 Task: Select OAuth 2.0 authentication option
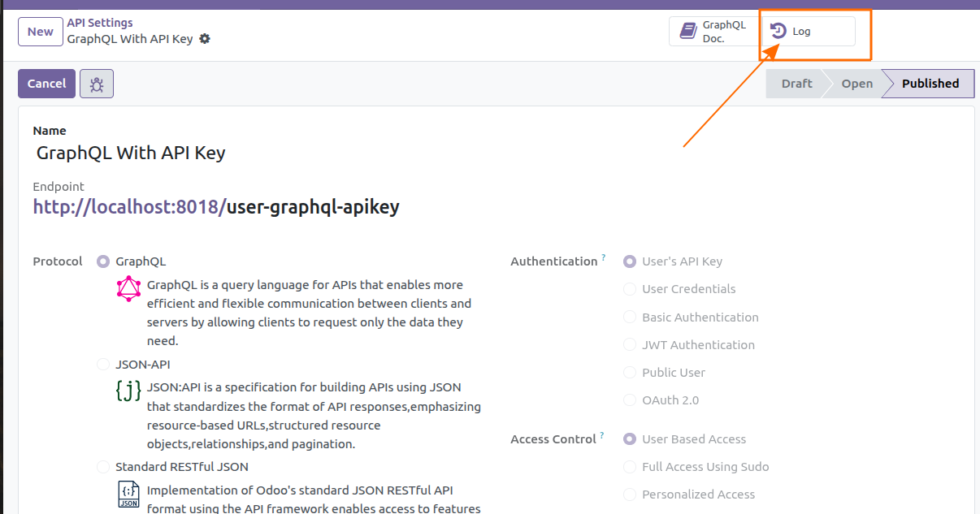[630, 400]
